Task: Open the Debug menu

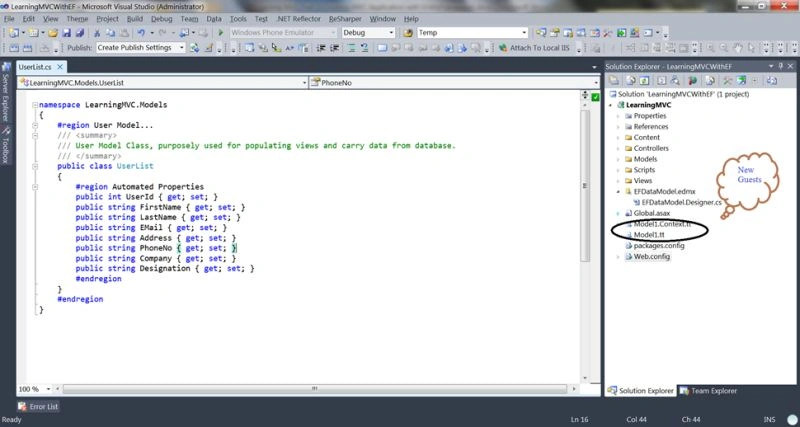Action: coord(162,19)
